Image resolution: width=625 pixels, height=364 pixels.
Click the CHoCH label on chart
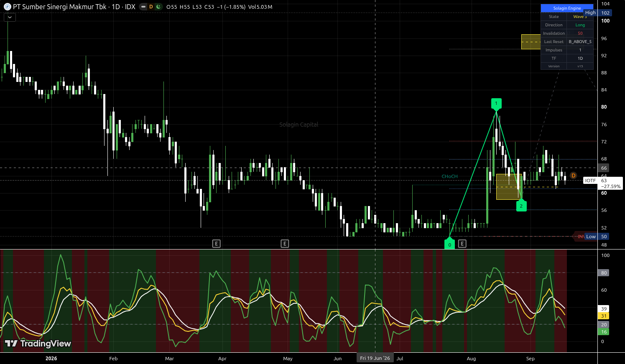[x=449, y=176]
